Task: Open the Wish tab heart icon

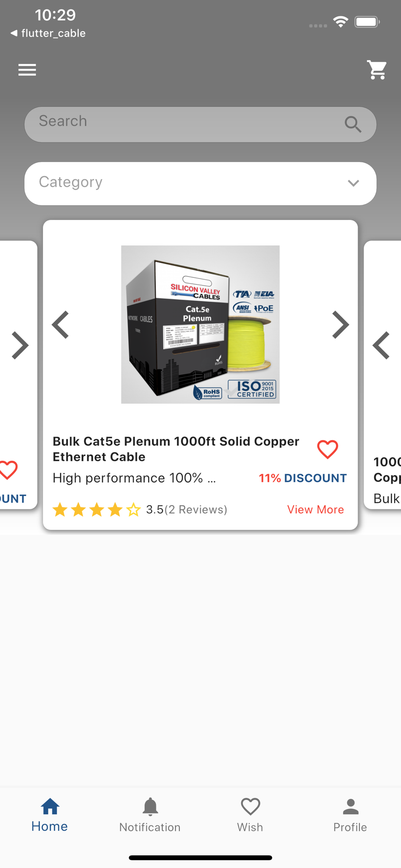Action: coord(250,807)
